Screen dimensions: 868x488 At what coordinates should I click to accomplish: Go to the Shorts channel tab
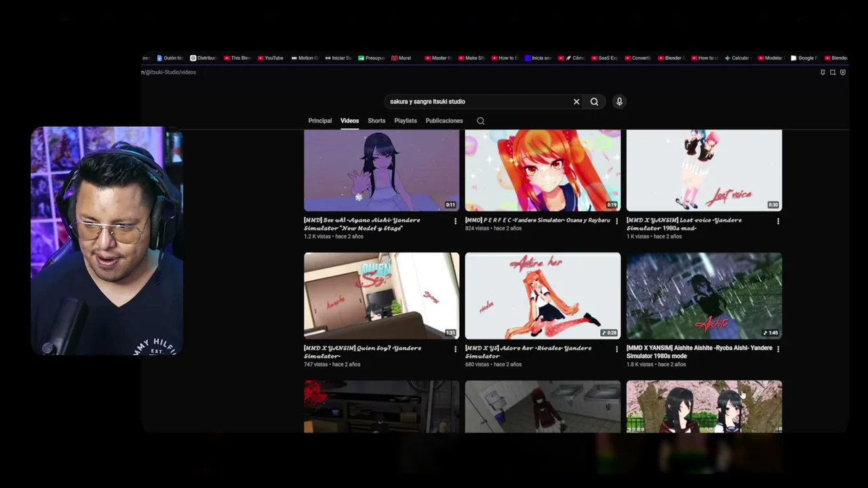pyautogui.click(x=376, y=121)
